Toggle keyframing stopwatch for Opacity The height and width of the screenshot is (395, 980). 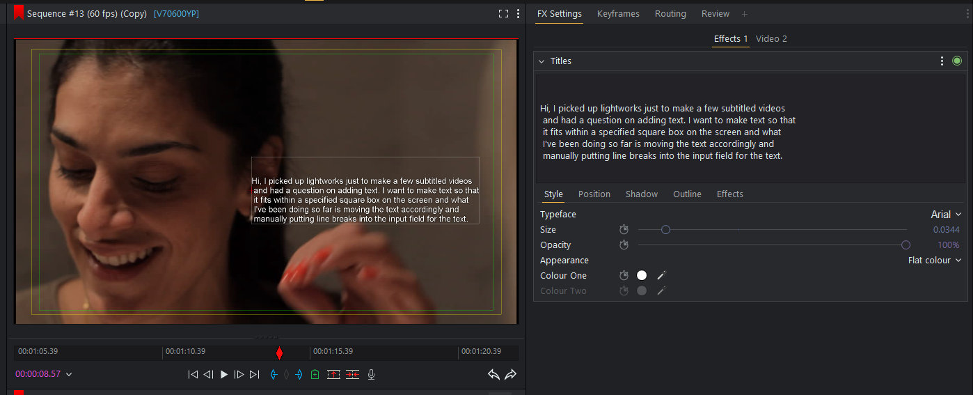[x=624, y=245]
